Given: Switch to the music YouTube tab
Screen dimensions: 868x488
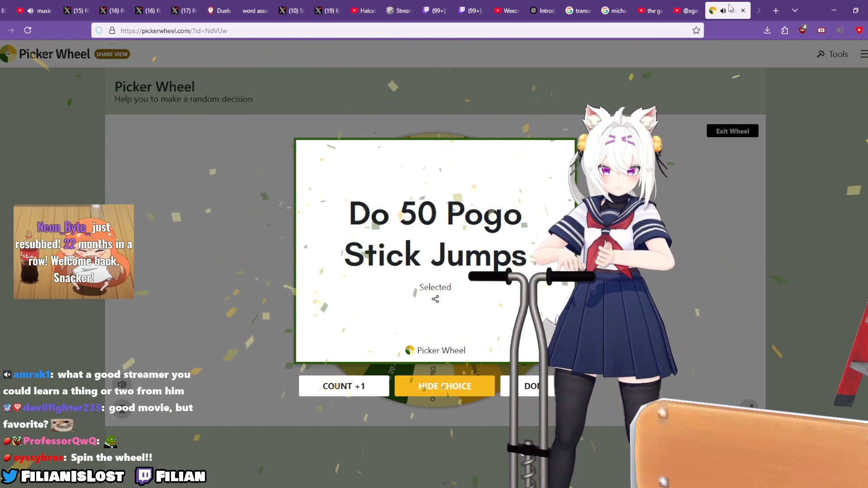Looking at the screenshot, I should click(35, 10).
